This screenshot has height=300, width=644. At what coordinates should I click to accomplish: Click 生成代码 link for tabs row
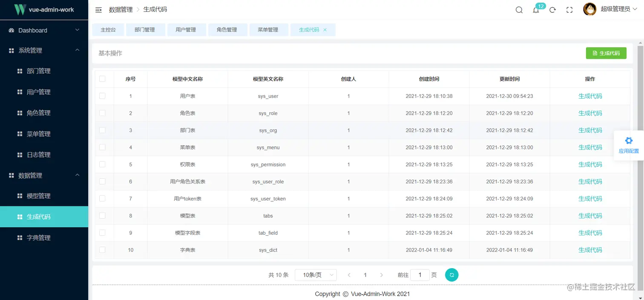(x=590, y=216)
